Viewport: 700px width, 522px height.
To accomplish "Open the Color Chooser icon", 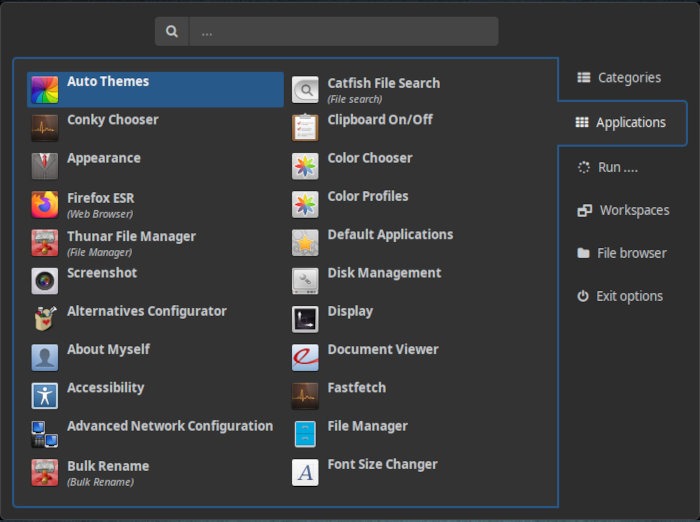I will (305, 166).
